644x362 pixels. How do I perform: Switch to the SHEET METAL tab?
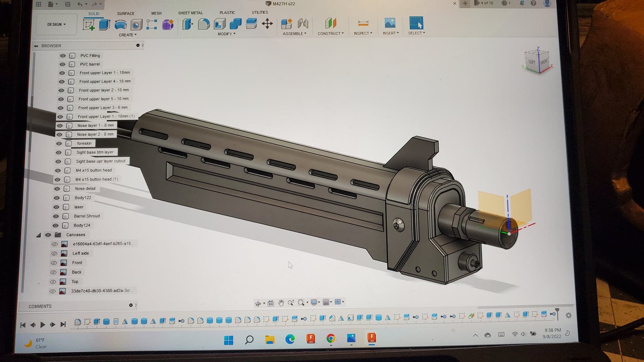(x=190, y=13)
